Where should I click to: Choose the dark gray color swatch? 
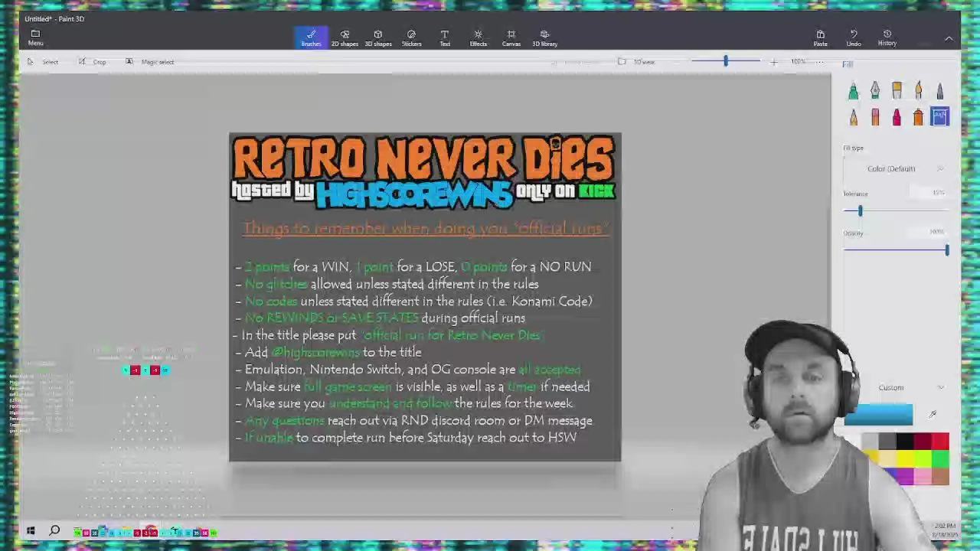[x=887, y=441]
